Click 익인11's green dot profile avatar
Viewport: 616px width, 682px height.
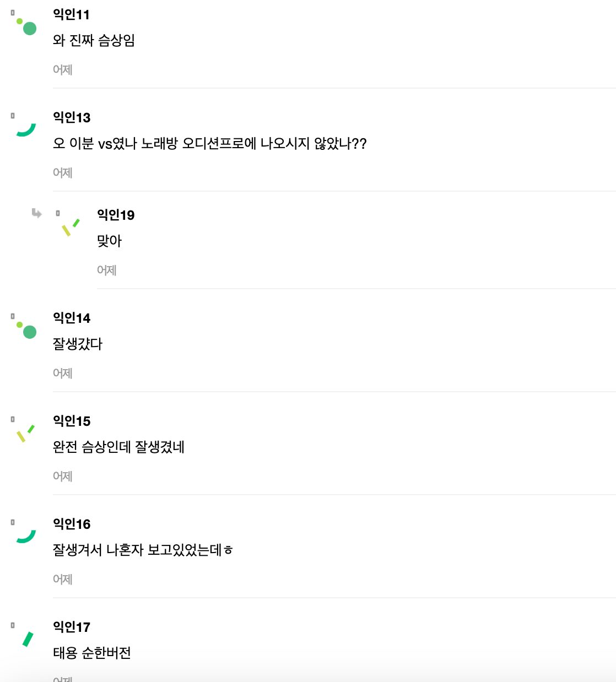click(26, 26)
